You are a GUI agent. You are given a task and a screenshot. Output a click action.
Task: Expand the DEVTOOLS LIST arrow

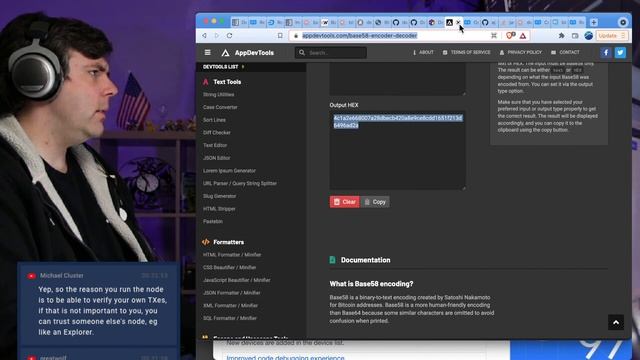click(243, 67)
